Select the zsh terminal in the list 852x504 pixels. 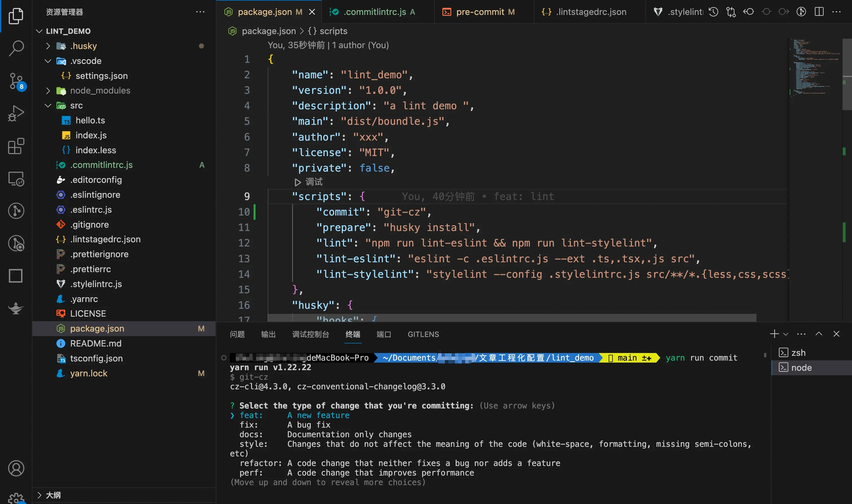click(798, 352)
